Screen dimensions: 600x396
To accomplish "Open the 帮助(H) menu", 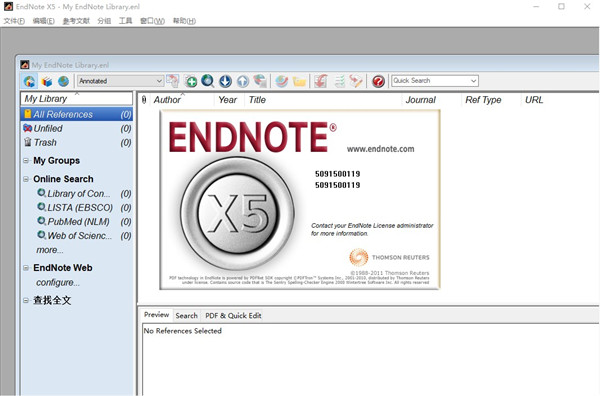I will tap(184, 21).
